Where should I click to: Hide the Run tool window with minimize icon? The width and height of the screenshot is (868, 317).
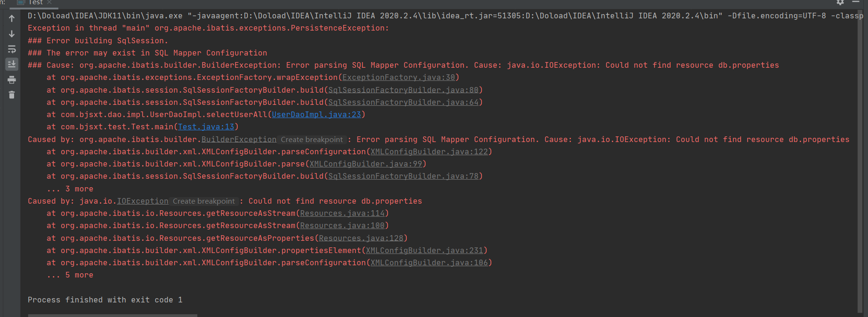pos(856,2)
